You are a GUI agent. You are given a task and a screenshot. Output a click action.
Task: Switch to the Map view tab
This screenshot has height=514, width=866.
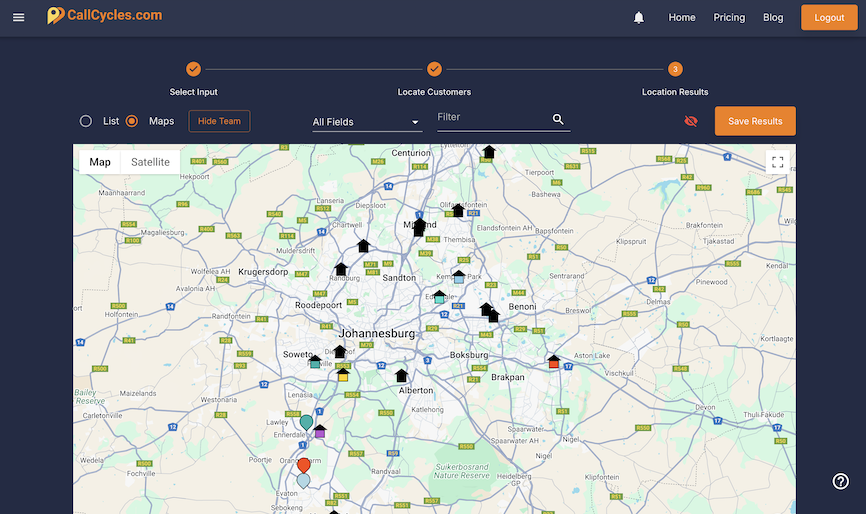100,162
